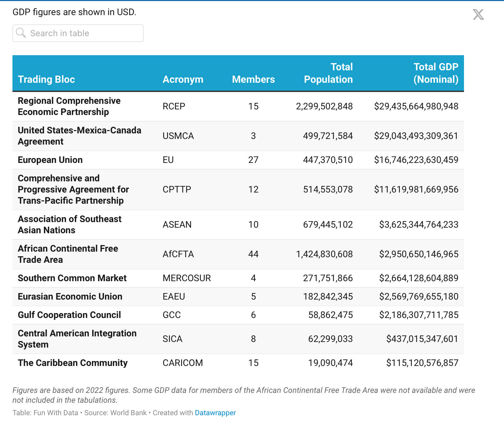Click the USMCA acronym cell
The image size is (504, 430).
coord(178,136)
